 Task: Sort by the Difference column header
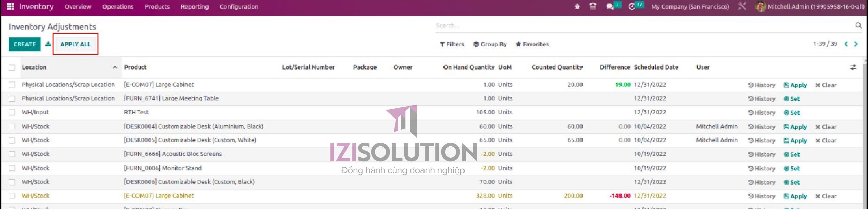(x=615, y=67)
